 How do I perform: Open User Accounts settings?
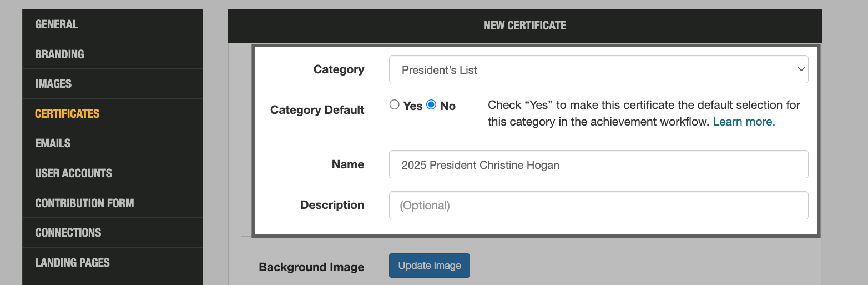coord(73,173)
